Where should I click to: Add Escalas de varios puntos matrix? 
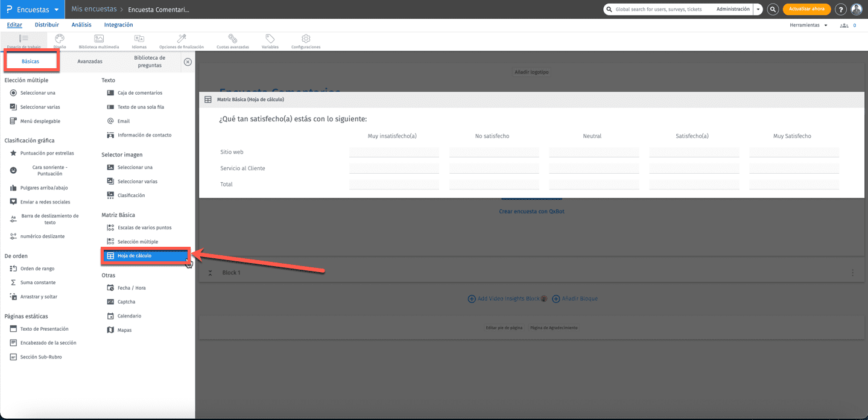pyautogui.click(x=139, y=227)
